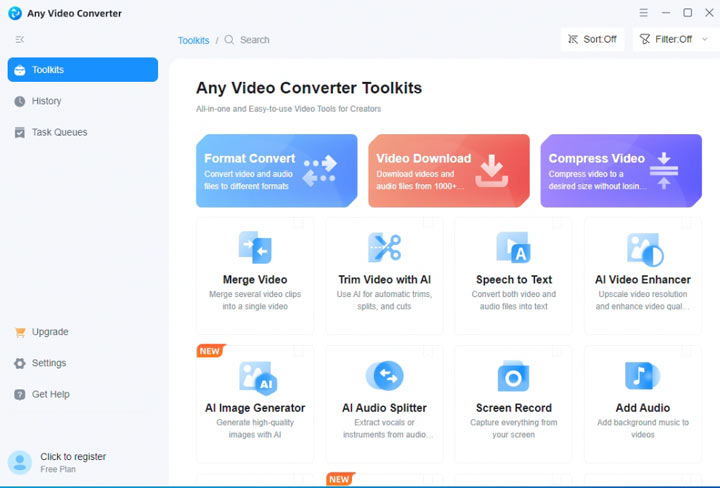Tick the faint checkbox on Trim Video card

[428, 224]
